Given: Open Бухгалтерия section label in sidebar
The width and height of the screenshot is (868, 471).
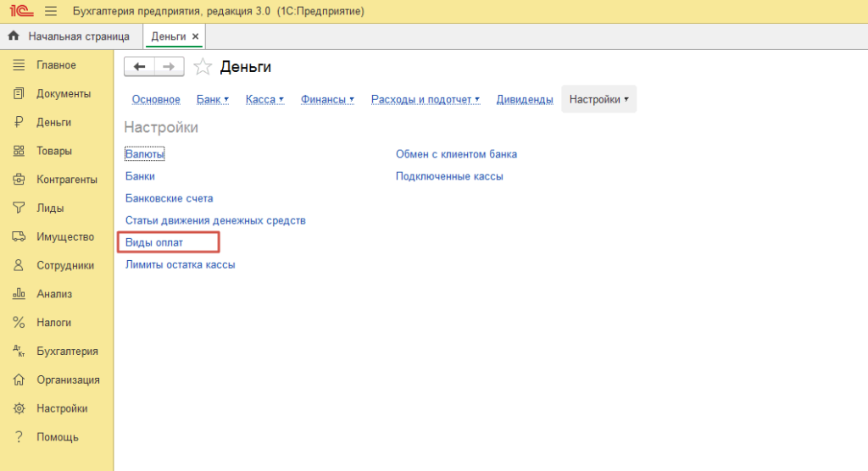Looking at the screenshot, I should point(68,351).
